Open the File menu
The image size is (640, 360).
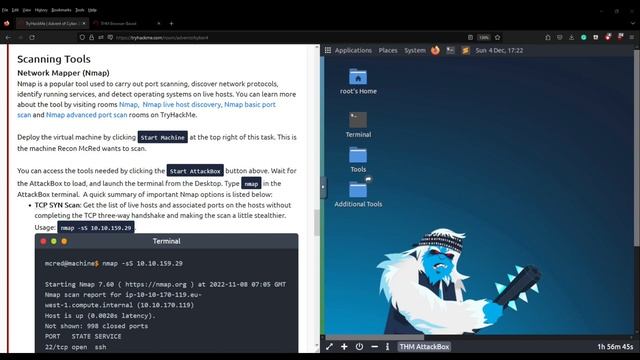(5, 10)
